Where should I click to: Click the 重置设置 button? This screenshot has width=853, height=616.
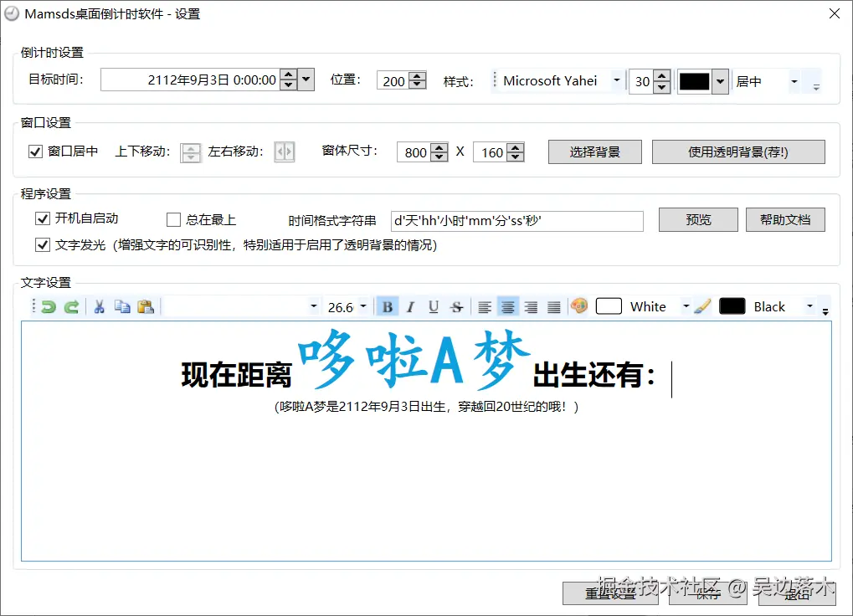point(610,593)
